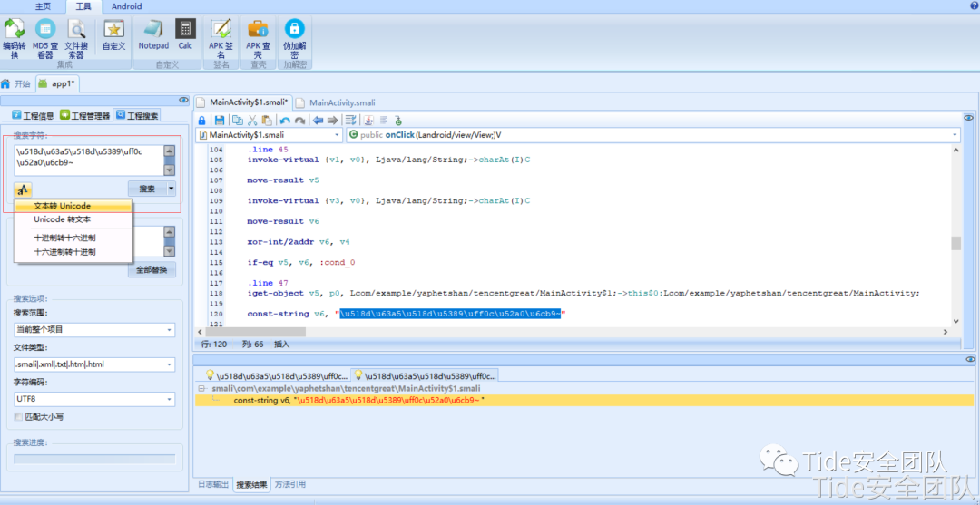This screenshot has width=980, height=505.
Task: Collapse the MainActivity$1.smali result tree node
Action: point(201,388)
